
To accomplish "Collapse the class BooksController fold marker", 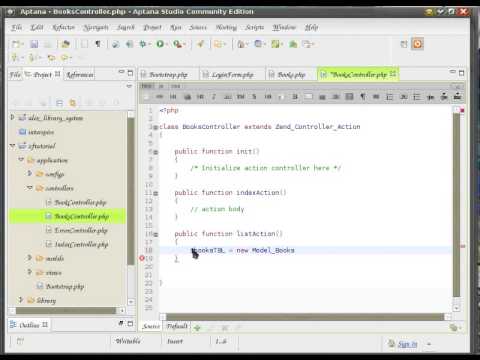I will [155, 127].
